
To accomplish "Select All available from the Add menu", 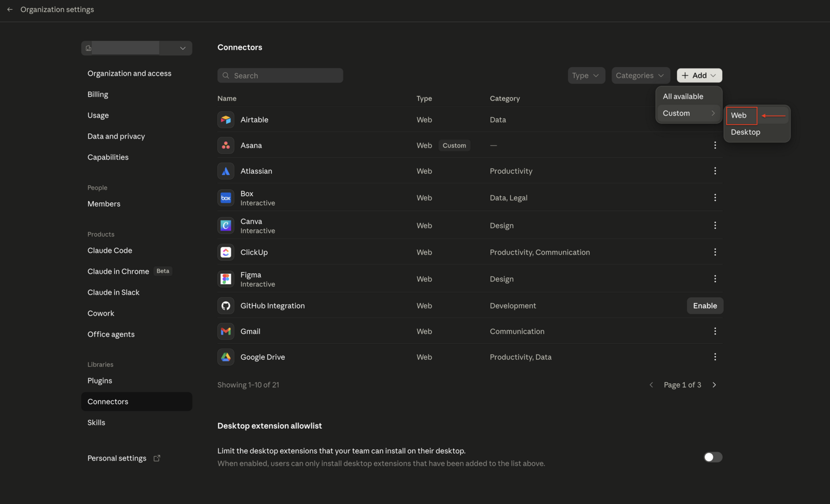I will (689, 96).
